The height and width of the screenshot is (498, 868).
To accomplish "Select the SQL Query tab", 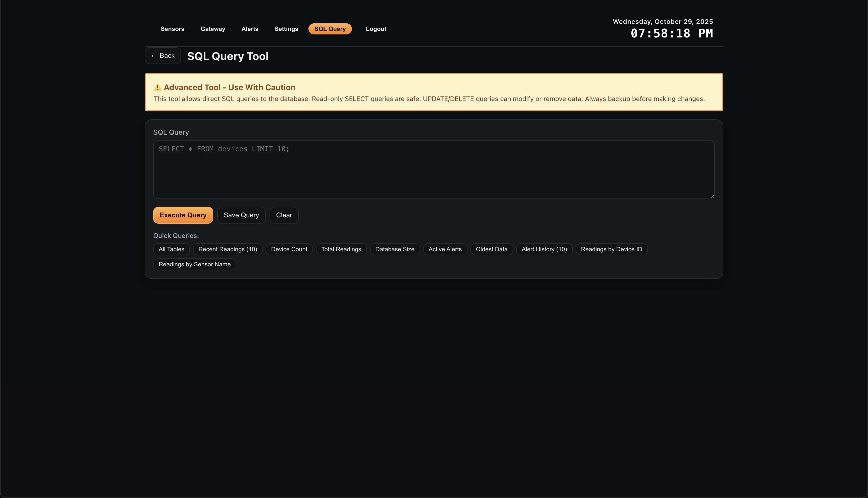I will click(330, 29).
